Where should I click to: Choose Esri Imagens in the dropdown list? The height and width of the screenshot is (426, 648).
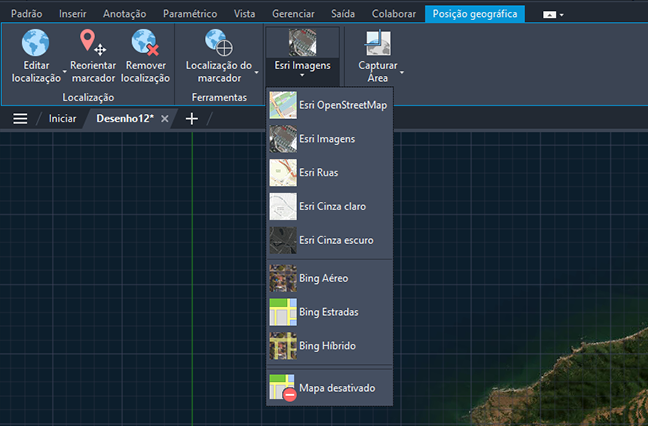click(329, 139)
